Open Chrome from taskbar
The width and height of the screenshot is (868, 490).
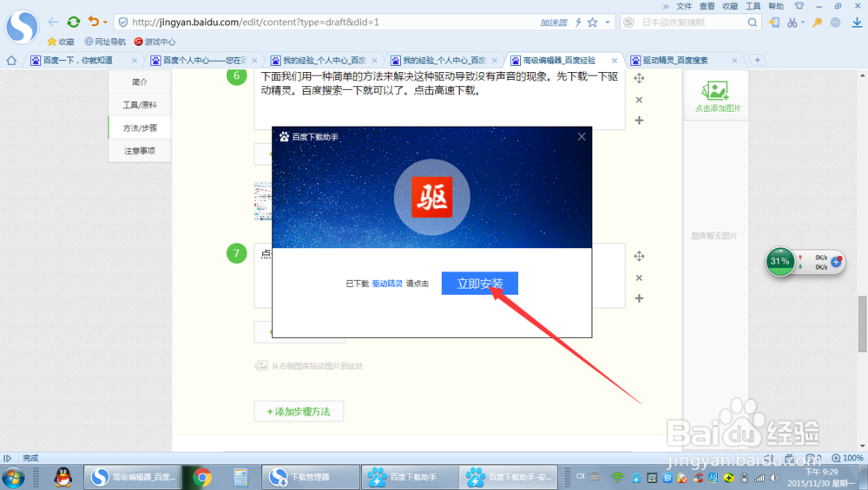point(202,477)
